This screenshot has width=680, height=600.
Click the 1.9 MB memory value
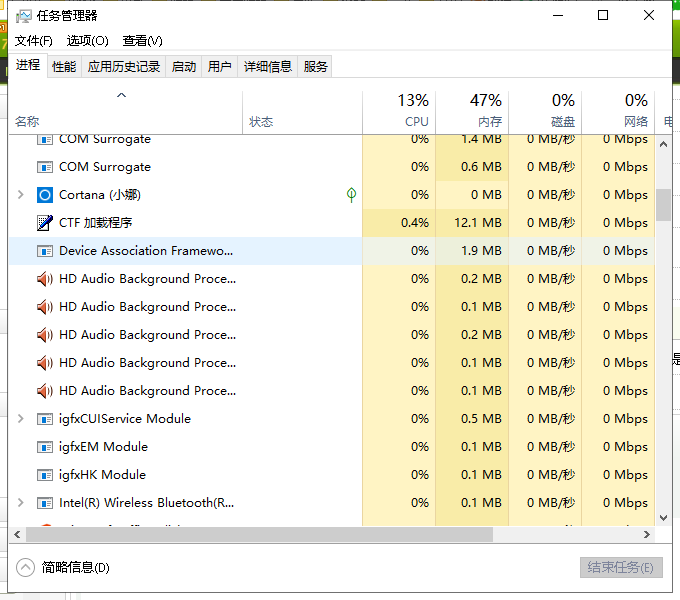click(481, 251)
